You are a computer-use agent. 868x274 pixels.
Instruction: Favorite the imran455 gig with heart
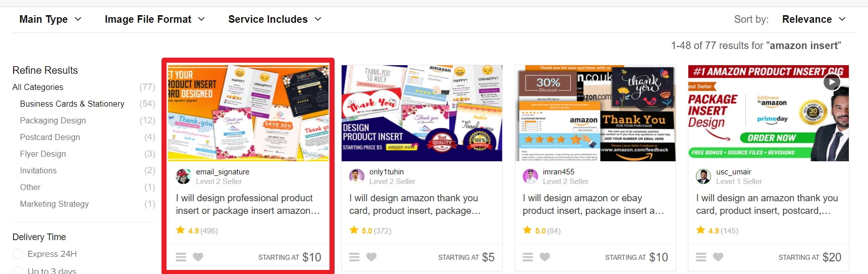pos(545,257)
